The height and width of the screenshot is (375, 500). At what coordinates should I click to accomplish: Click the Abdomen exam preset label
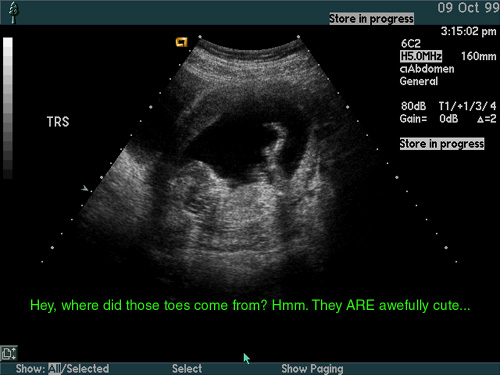click(427, 69)
